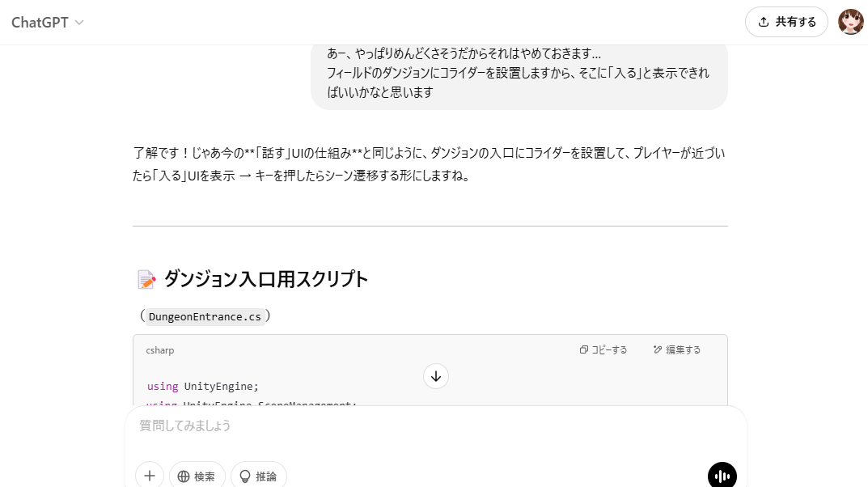Screen dimensions: 868x487
Task: Open the ChatGPT model selector dropdown
Action: click(x=47, y=23)
